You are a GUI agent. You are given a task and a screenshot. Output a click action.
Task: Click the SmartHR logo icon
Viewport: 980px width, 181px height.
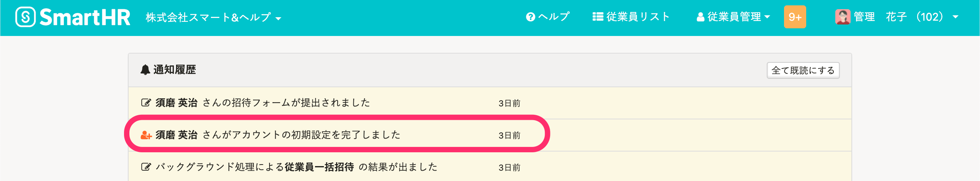(25, 17)
